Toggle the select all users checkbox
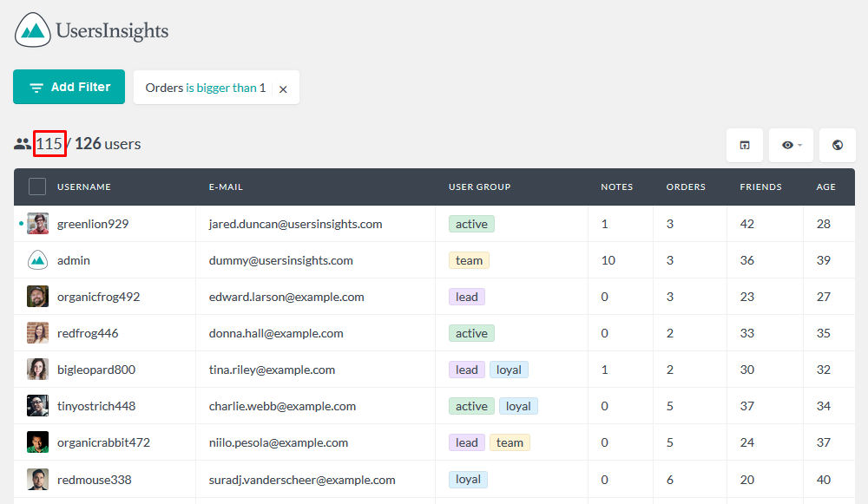Viewport: 868px width, 504px height. (x=37, y=187)
